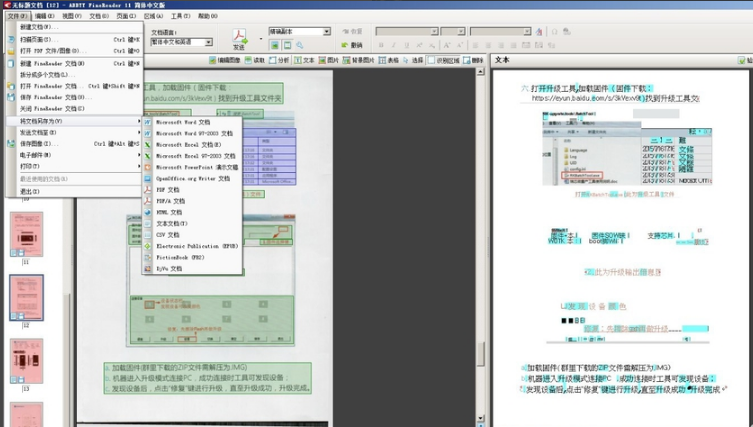Screen dimensions: 753x427
Task: Save as CSV 文档
Action: point(192,235)
